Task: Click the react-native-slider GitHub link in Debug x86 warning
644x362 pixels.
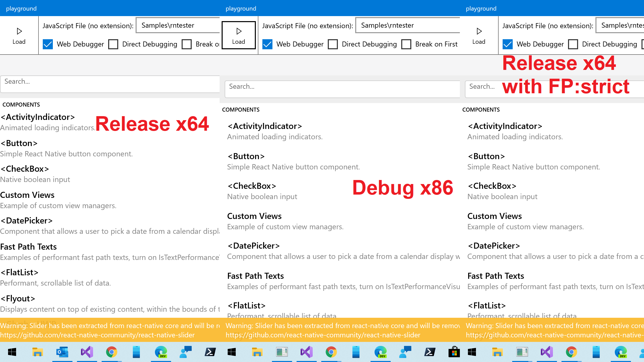Action: 323,335
